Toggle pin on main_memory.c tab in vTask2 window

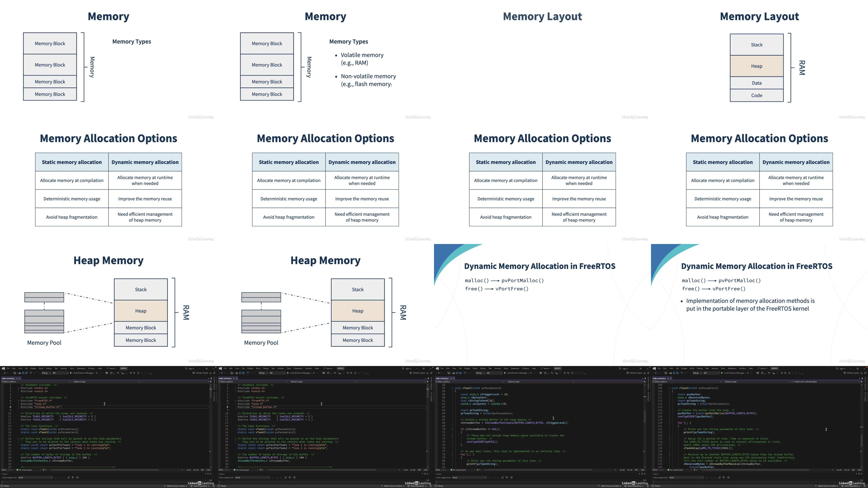(668, 378)
